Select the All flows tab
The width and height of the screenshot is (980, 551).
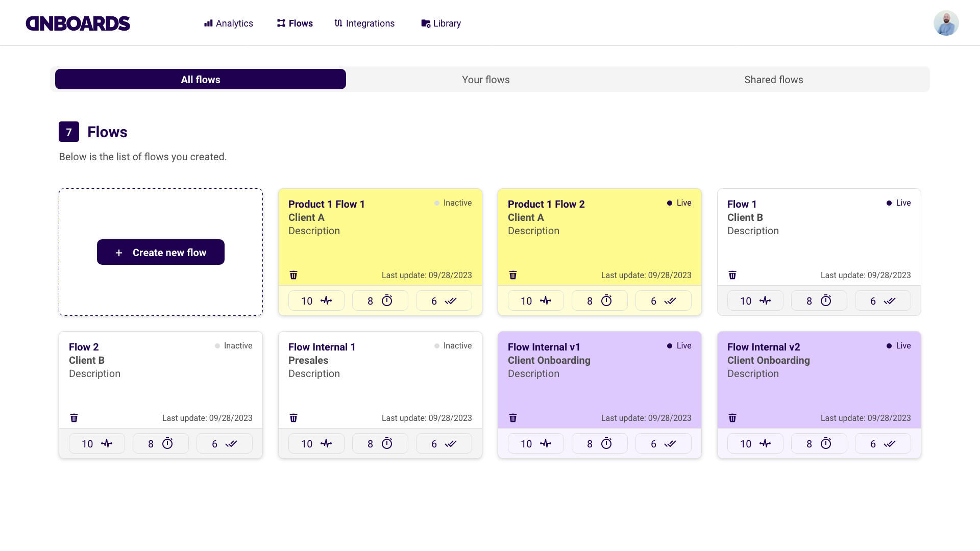tap(201, 80)
